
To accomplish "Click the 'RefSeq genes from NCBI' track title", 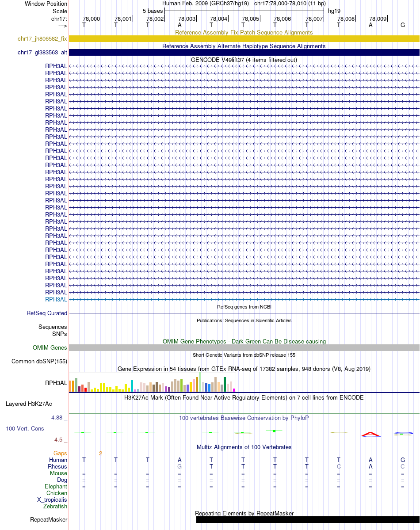I will coord(244,307).
